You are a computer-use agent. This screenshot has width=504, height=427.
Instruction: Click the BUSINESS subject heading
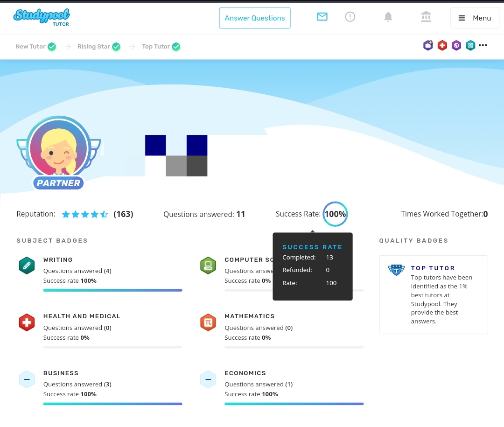pyautogui.click(x=61, y=373)
